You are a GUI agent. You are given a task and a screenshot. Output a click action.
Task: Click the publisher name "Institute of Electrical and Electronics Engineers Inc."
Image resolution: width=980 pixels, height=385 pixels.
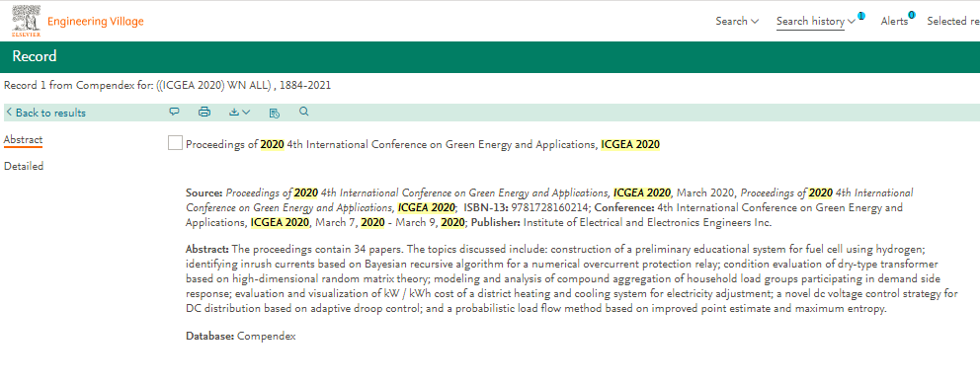[x=647, y=222]
